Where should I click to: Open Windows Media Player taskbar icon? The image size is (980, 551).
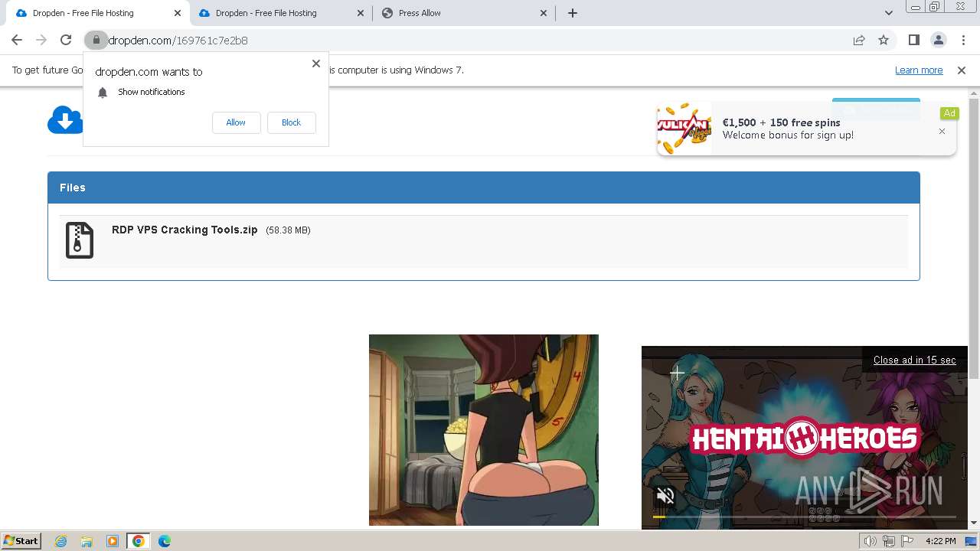pyautogui.click(x=113, y=541)
